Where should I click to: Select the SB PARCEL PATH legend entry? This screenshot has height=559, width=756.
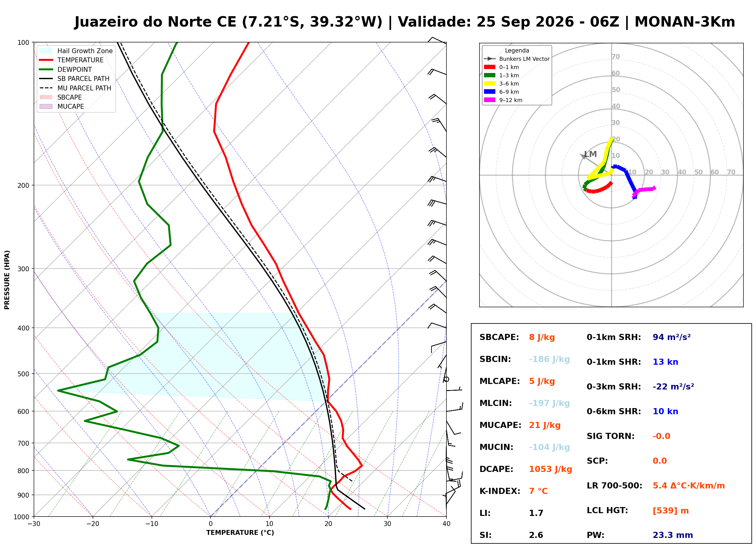(75, 79)
